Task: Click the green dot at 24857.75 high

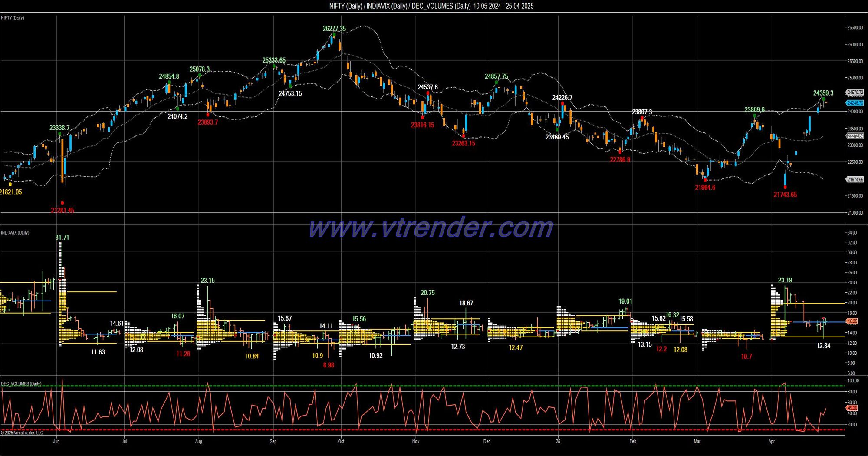Action: [x=496, y=82]
